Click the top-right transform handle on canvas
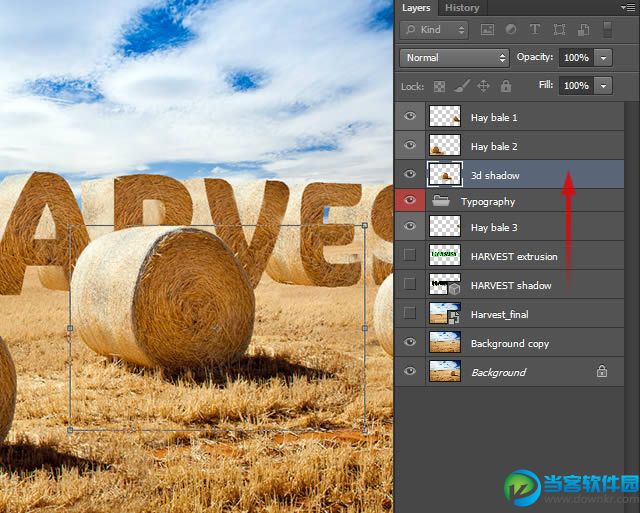 click(x=364, y=225)
